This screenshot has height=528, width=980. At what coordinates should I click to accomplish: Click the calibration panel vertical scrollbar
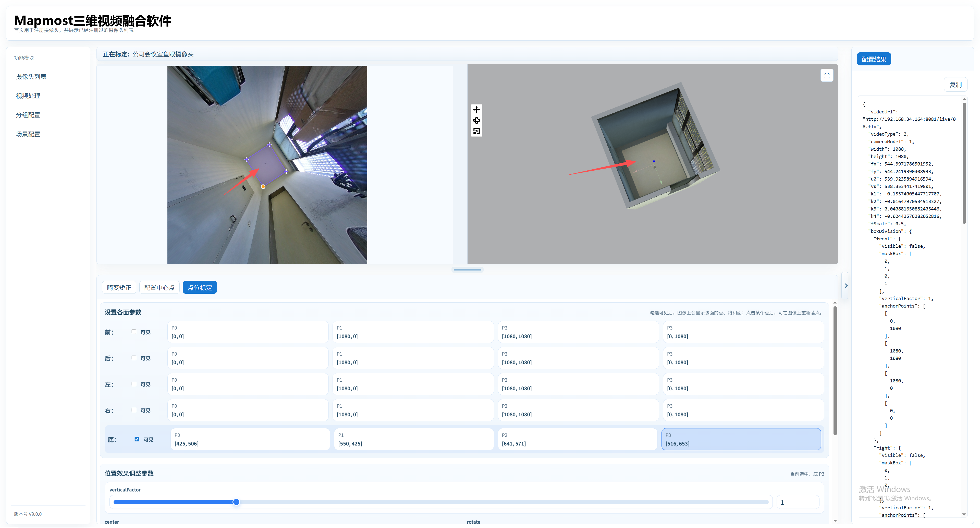coord(835,370)
